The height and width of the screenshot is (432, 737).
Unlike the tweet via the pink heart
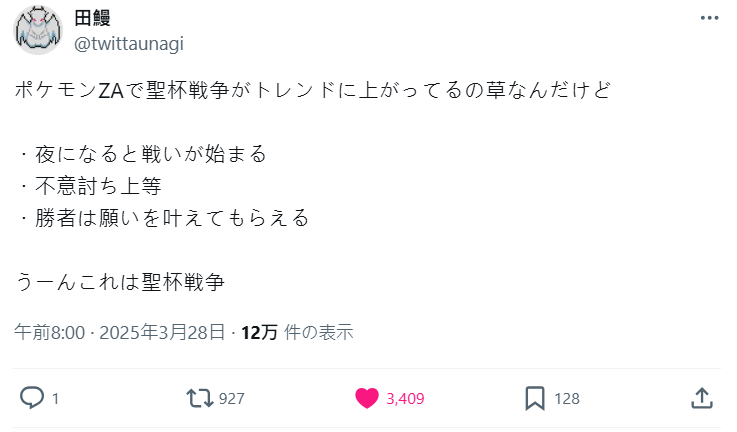pos(368,398)
